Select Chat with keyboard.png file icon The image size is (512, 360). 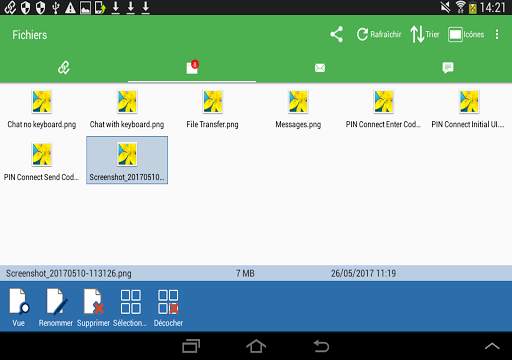[127, 101]
